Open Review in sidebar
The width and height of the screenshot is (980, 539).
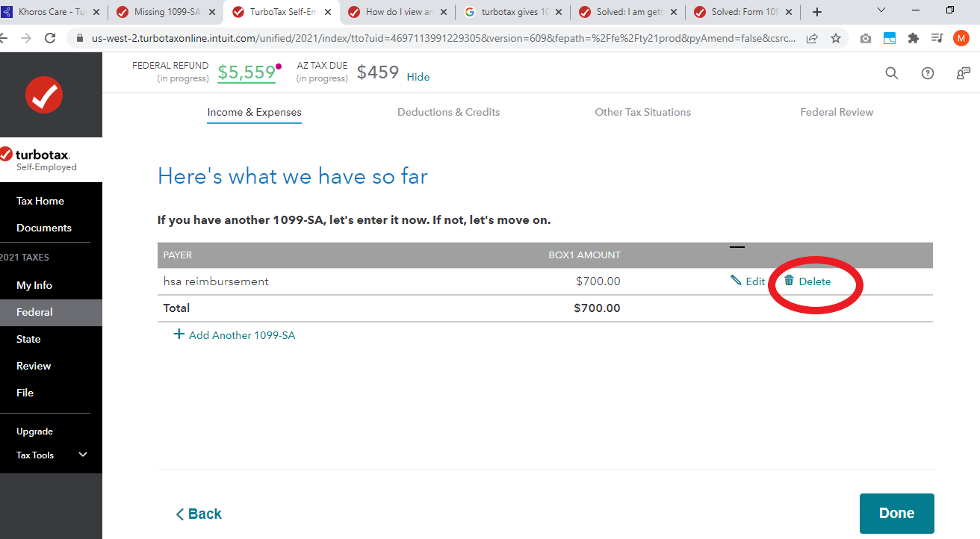point(34,366)
